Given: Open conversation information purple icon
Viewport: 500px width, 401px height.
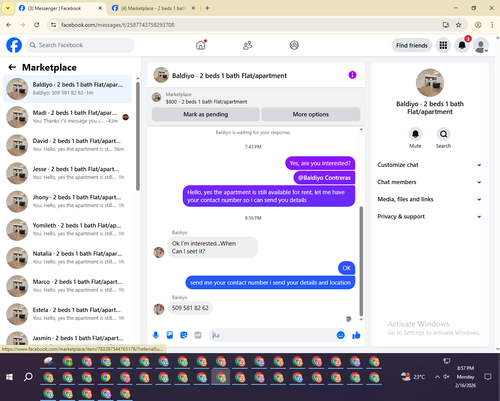Looking at the screenshot, I should click(352, 75).
